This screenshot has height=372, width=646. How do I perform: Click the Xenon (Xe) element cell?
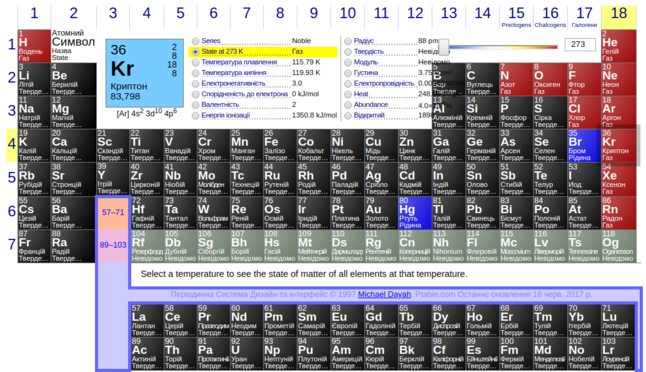point(618,179)
